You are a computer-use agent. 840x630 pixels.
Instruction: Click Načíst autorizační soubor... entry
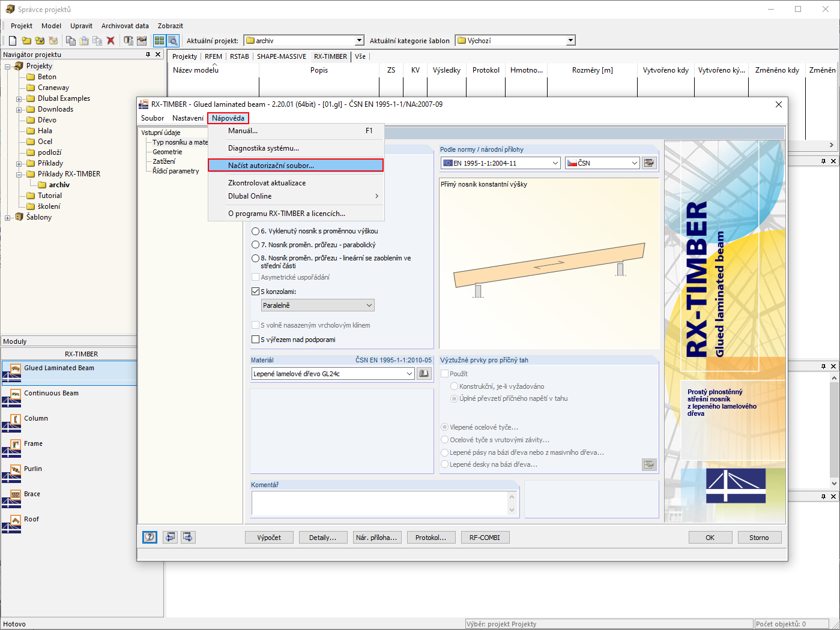point(296,165)
